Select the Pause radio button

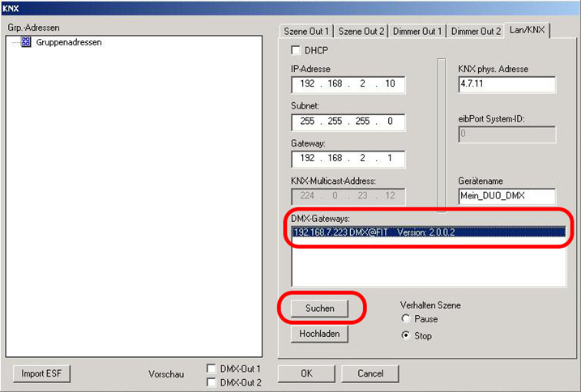[x=406, y=318]
